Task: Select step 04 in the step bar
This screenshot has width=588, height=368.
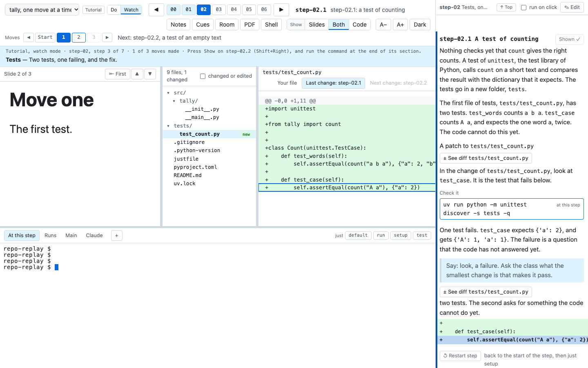Action: coord(234,9)
